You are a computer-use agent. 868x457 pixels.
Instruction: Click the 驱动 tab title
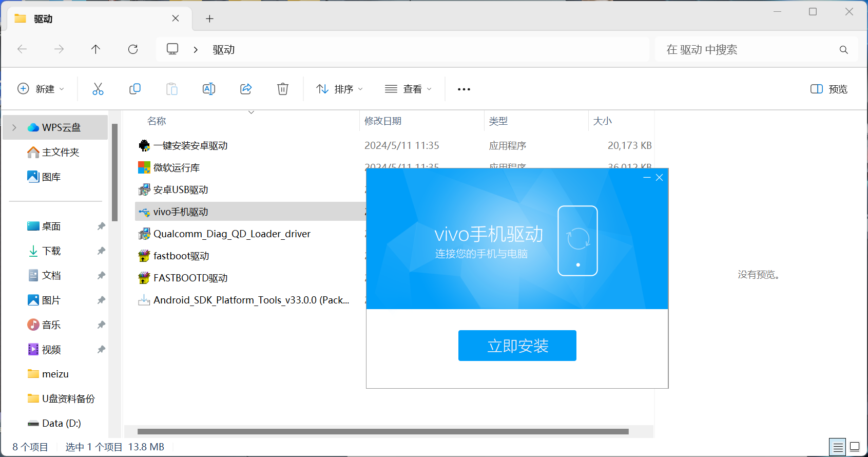pyautogui.click(x=43, y=19)
